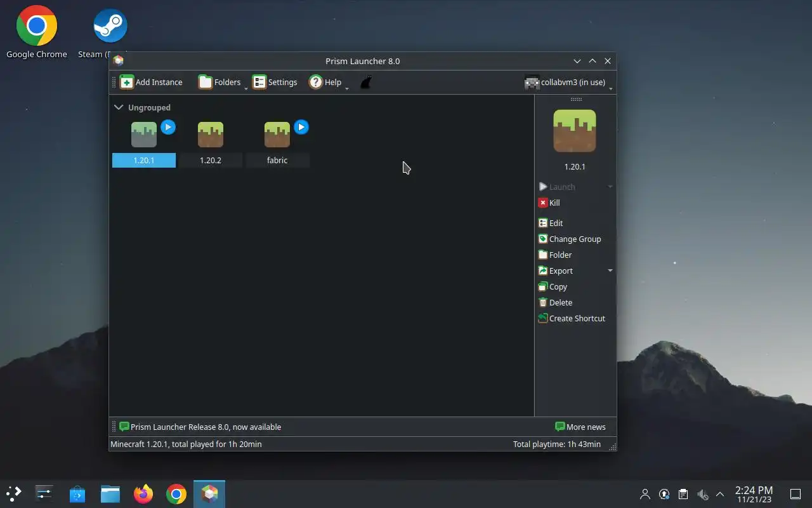Open Discover store from the taskbar
This screenshot has height=508, width=812.
77,493
